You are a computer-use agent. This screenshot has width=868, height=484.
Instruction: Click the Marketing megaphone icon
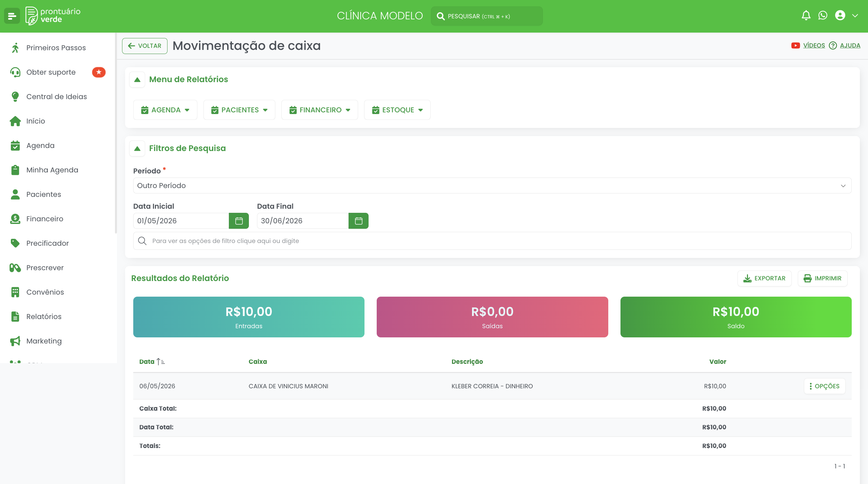(15, 341)
